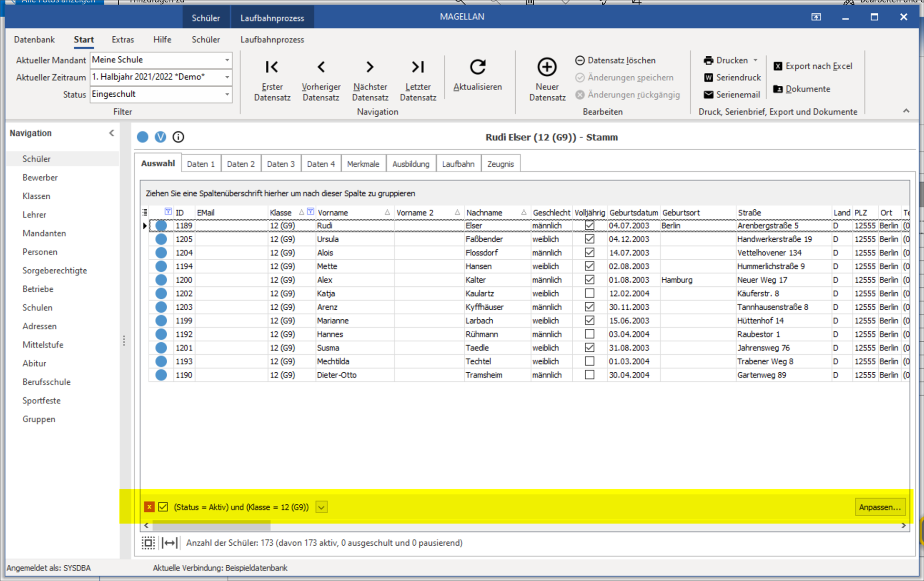
Task: Click the fit column width icon at bottom
Action: [x=170, y=543]
